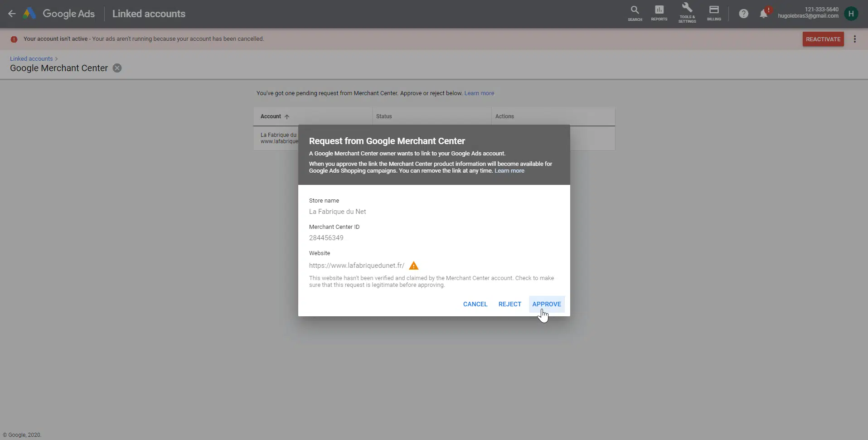Open the Billing icon
This screenshot has width=868, height=440.
(x=714, y=13)
